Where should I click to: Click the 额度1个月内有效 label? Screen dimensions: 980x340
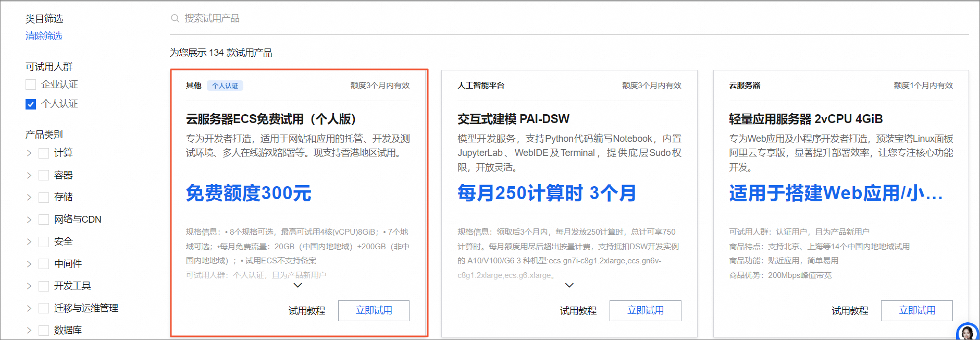pos(923,86)
